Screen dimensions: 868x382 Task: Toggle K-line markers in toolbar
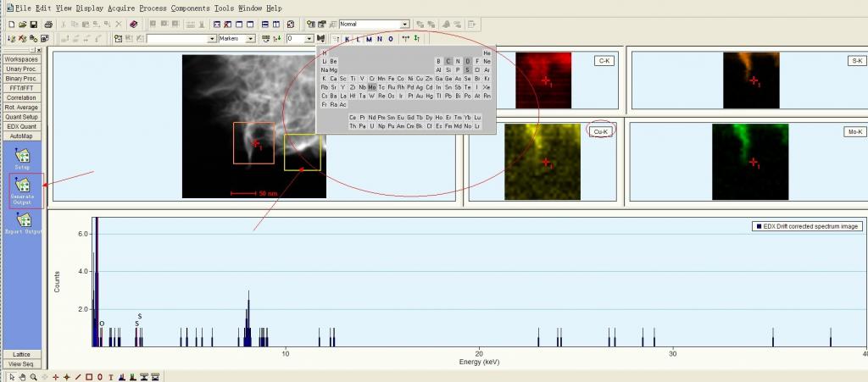pyautogui.click(x=348, y=39)
